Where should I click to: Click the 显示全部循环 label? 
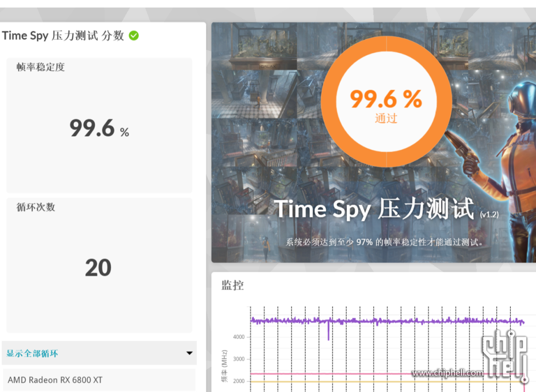(32, 353)
